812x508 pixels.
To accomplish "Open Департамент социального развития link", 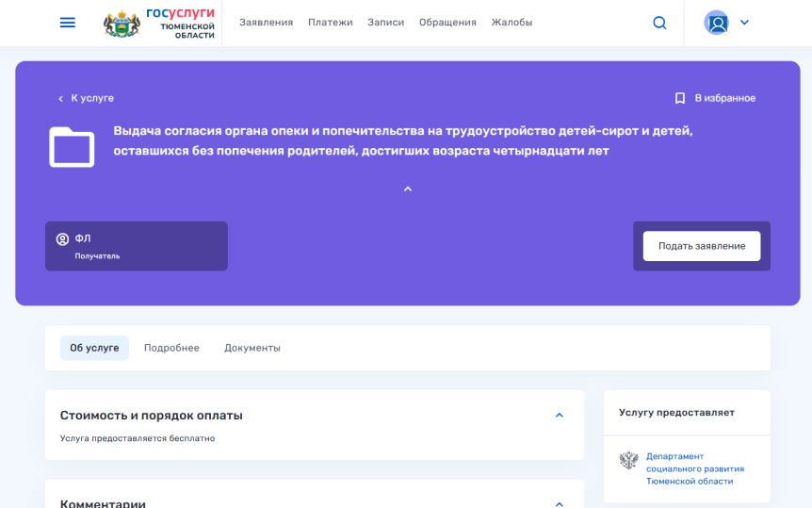I will [694, 468].
